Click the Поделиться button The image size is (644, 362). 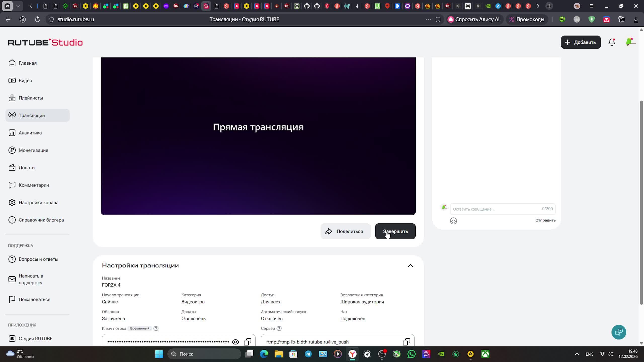tap(345, 231)
